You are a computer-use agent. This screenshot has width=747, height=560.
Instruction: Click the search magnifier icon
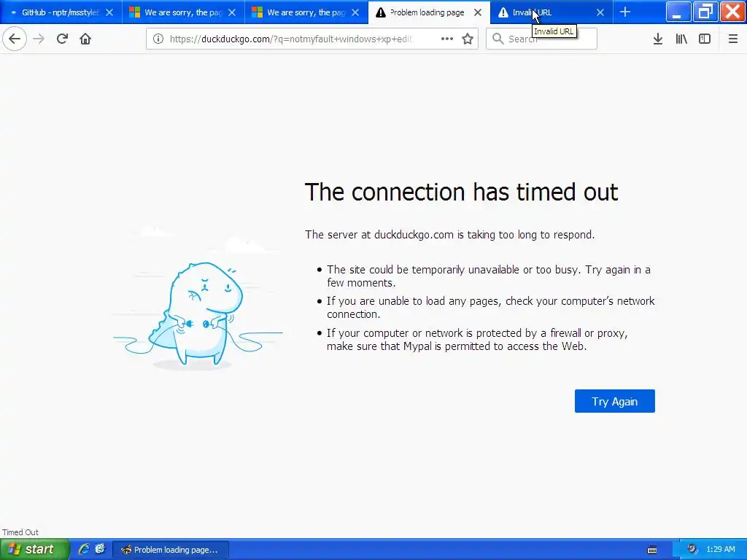(498, 39)
